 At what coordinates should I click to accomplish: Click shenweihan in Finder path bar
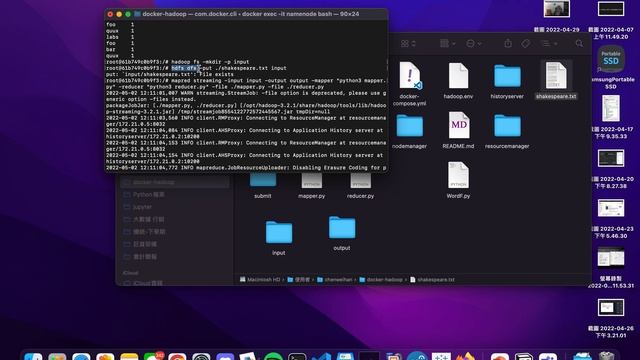click(335, 280)
